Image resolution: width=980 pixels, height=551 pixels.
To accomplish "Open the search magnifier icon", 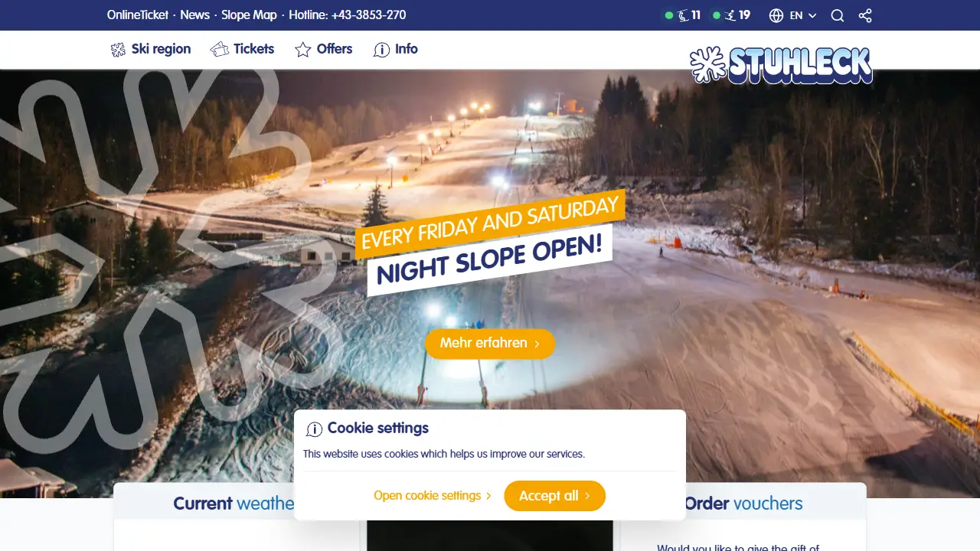I will pyautogui.click(x=838, y=15).
